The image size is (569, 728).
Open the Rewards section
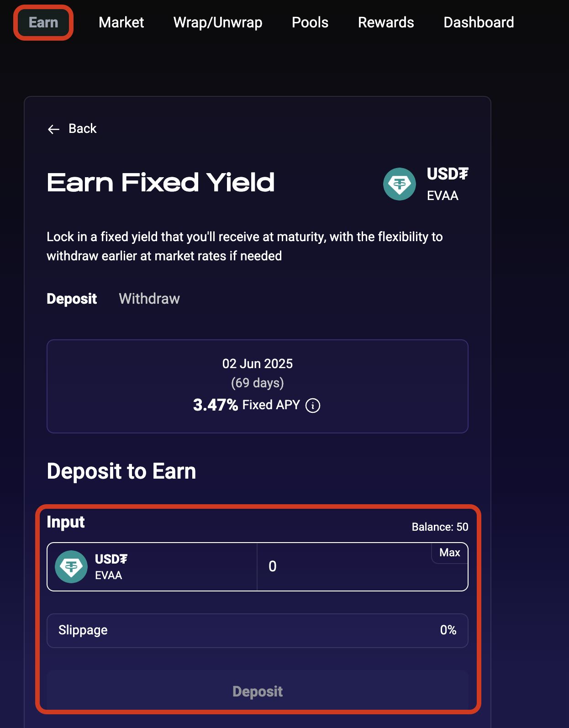pyautogui.click(x=386, y=22)
